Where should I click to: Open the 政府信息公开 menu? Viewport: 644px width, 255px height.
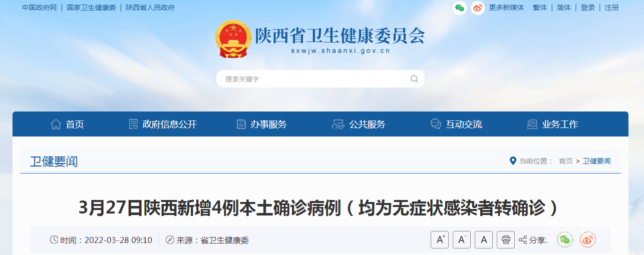click(x=162, y=124)
